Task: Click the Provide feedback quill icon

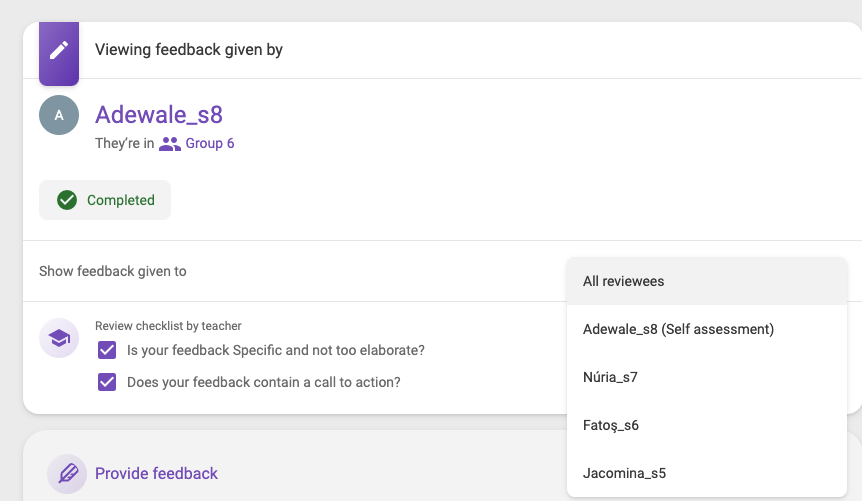Action: point(67,474)
